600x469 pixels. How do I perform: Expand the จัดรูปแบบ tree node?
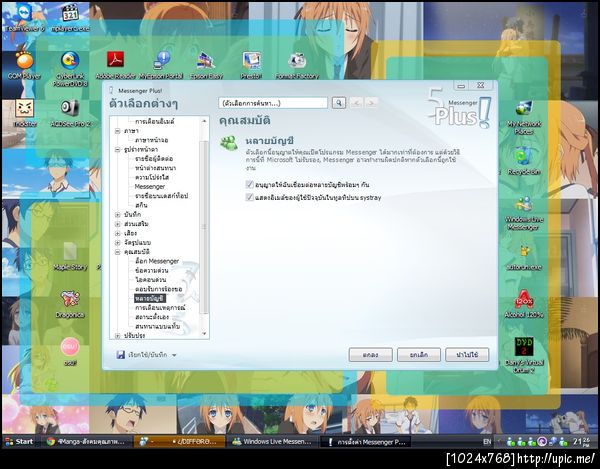tap(117, 243)
